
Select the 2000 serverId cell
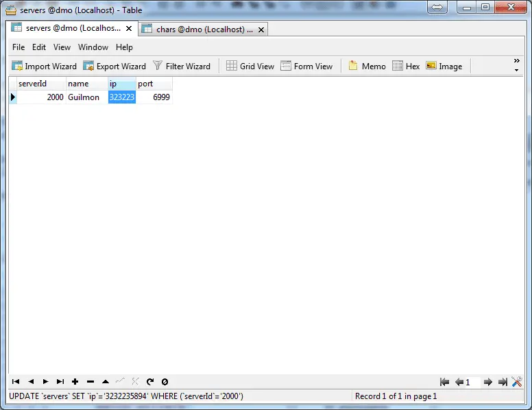pyautogui.click(x=41, y=97)
